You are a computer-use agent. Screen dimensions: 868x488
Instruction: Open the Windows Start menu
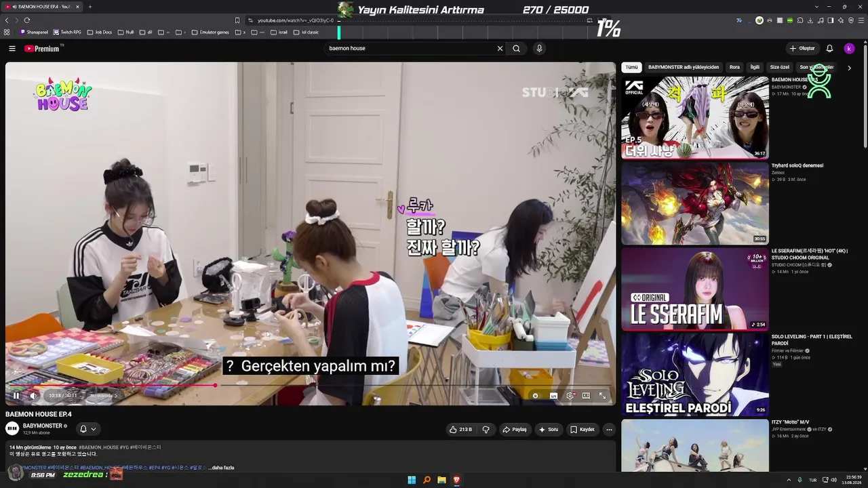point(412,480)
